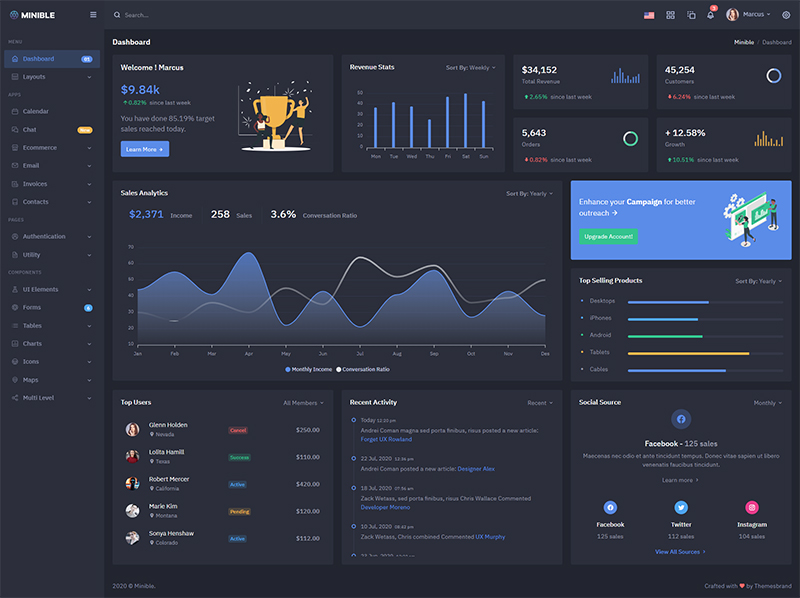Click the Learn More button
Screen dimensions: 800x598
[144, 149]
